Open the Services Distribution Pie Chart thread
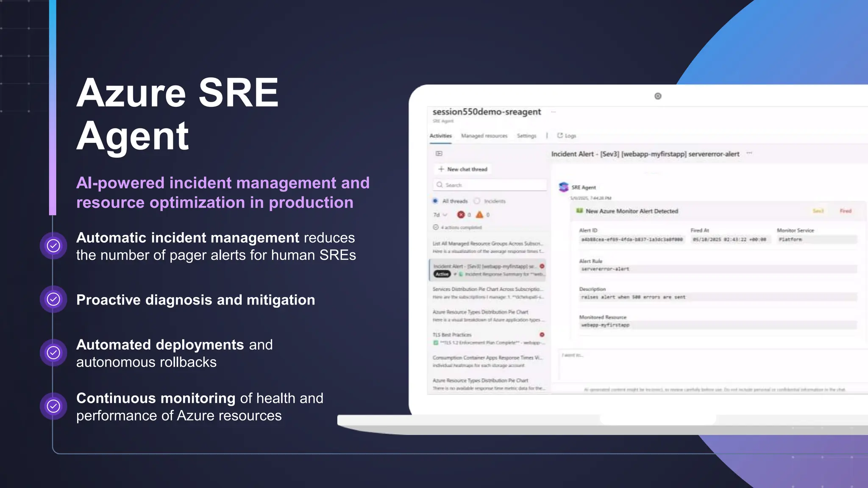Screen dimensions: 868x488 pyautogui.click(x=488, y=293)
